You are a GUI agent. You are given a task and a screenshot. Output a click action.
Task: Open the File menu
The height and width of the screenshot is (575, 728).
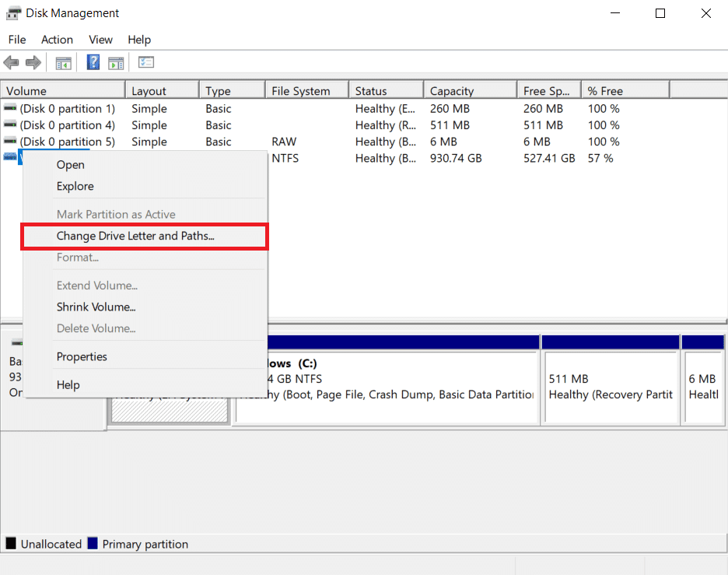pyautogui.click(x=17, y=40)
